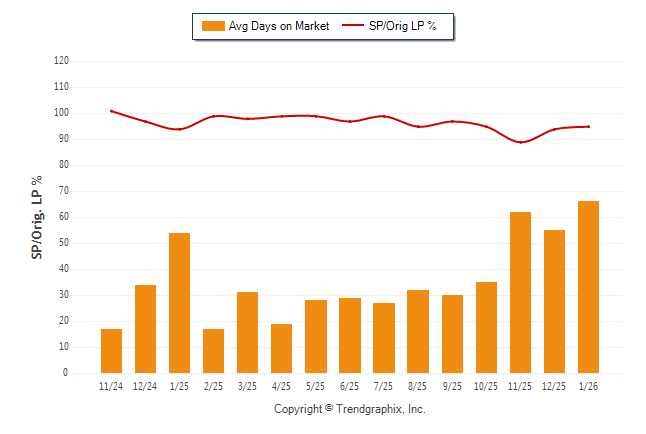Select the 3/25 orange bar
This screenshot has height=434, width=646.
point(248,333)
